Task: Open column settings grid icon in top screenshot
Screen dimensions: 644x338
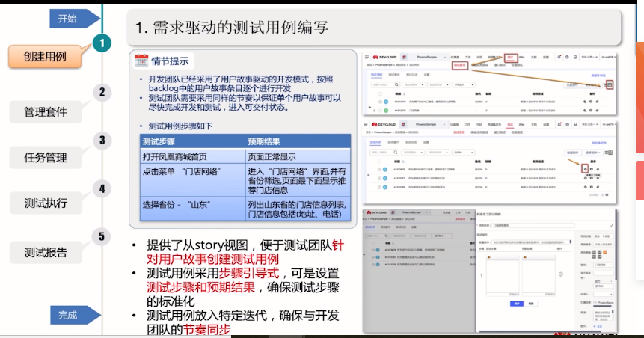Action: click(610, 84)
